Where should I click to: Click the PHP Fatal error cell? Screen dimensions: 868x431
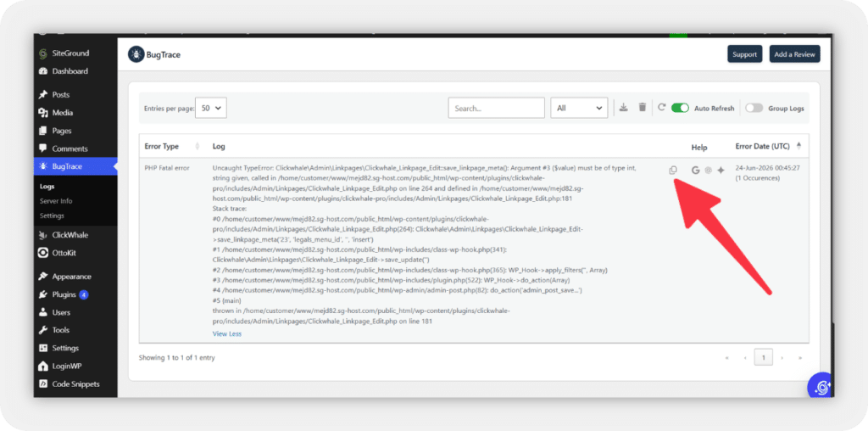point(167,167)
